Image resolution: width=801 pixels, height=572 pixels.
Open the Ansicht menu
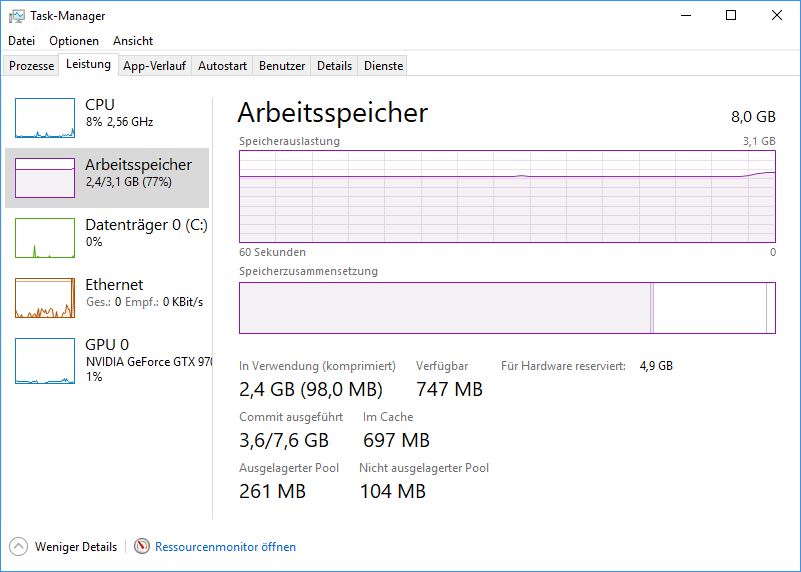tap(133, 41)
